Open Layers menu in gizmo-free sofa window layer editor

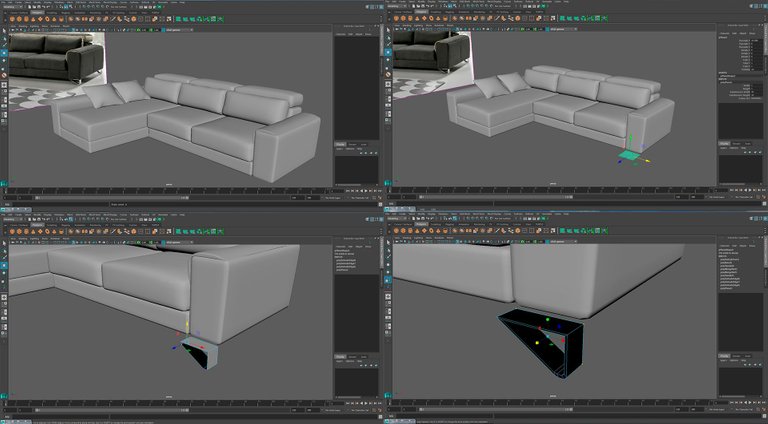tap(339, 149)
